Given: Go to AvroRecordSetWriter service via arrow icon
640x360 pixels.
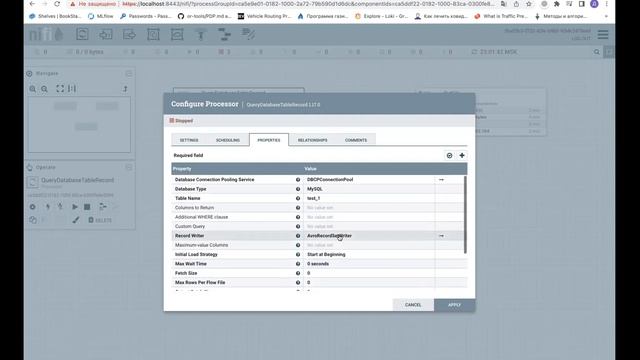Looking at the screenshot, I should [441, 236].
